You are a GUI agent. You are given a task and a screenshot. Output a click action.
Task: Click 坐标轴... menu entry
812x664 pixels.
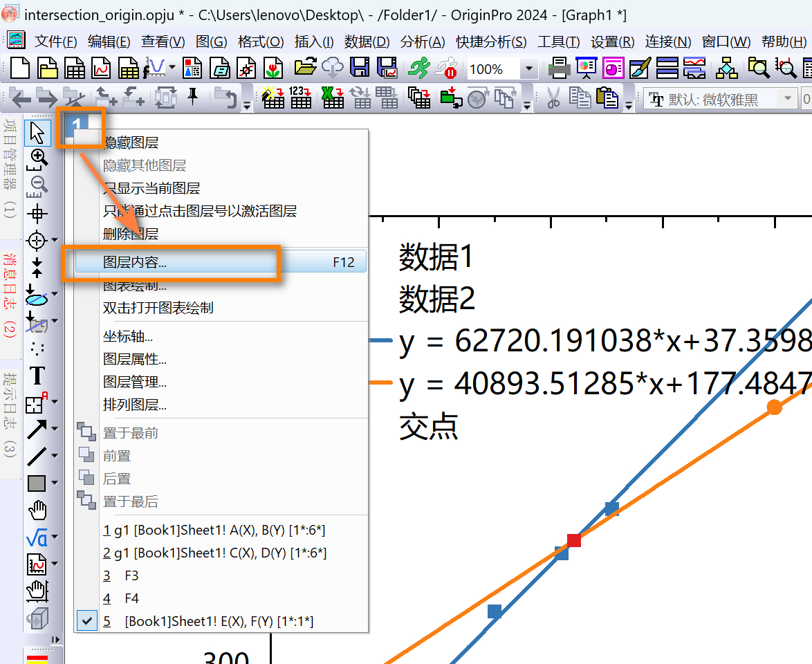click(x=128, y=337)
